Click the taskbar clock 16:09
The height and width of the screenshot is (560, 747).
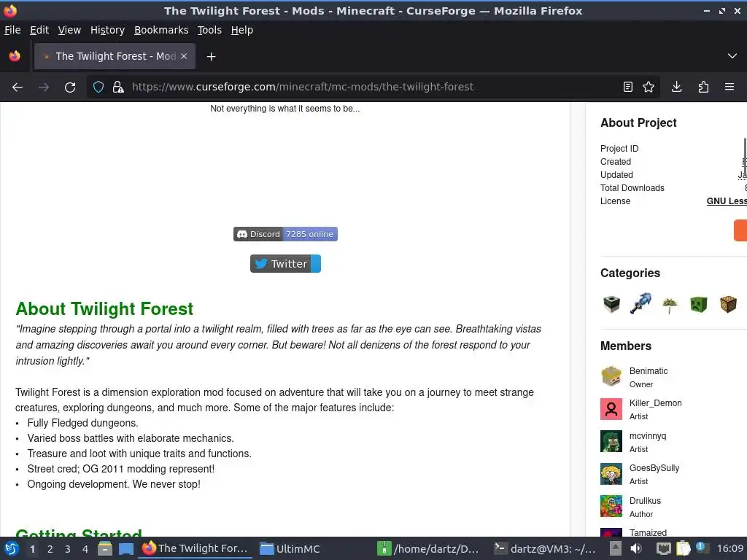(729, 549)
